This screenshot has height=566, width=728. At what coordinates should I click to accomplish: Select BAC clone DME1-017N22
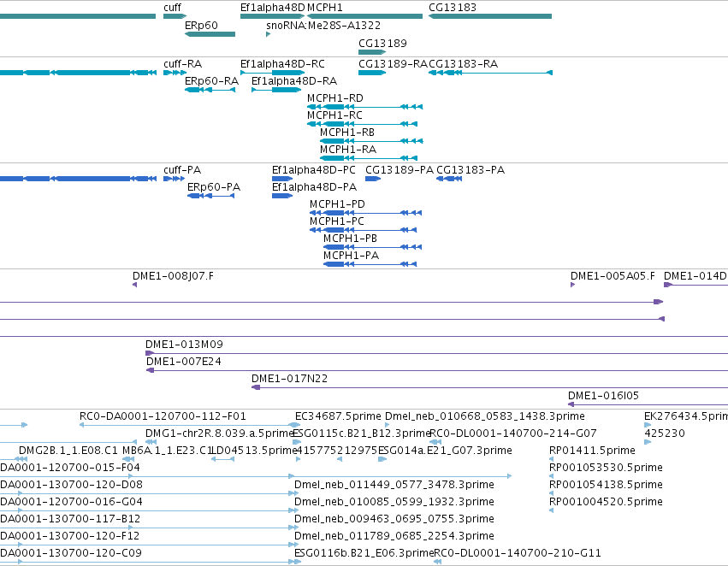(290, 379)
